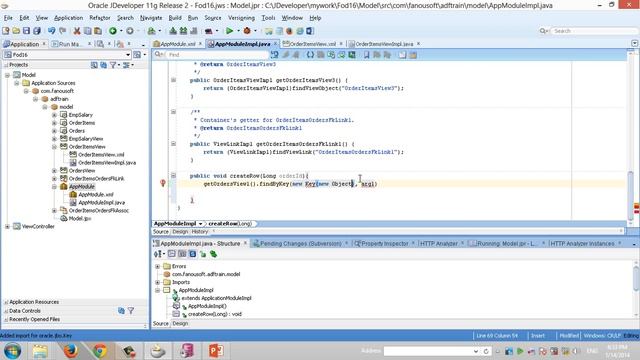
Task: Fold the getOrderItemsView3 method in gutter
Action: point(173,80)
